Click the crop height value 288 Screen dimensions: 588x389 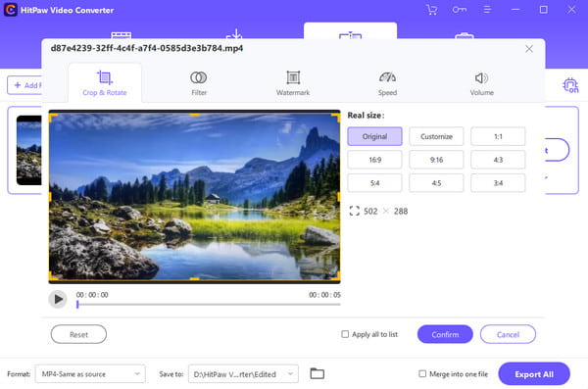click(x=401, y=212)
